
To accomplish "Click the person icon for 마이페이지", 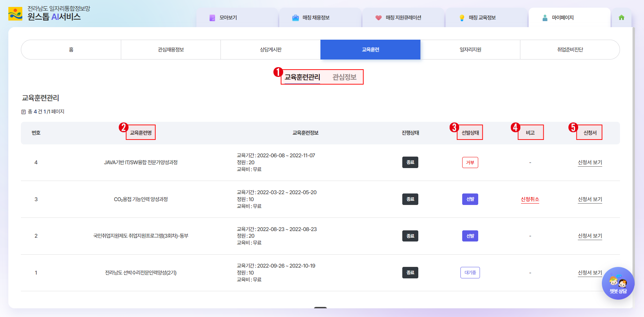I will click(545, 18).
